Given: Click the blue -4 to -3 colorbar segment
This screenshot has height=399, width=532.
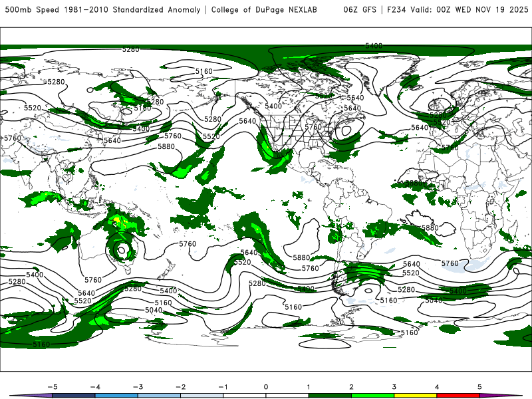Looking at the screenshot, I should click(116, 396).
